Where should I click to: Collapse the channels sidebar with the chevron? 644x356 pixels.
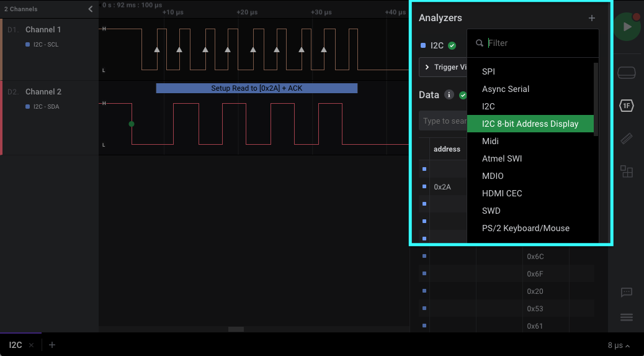click(x=91, y=9)
